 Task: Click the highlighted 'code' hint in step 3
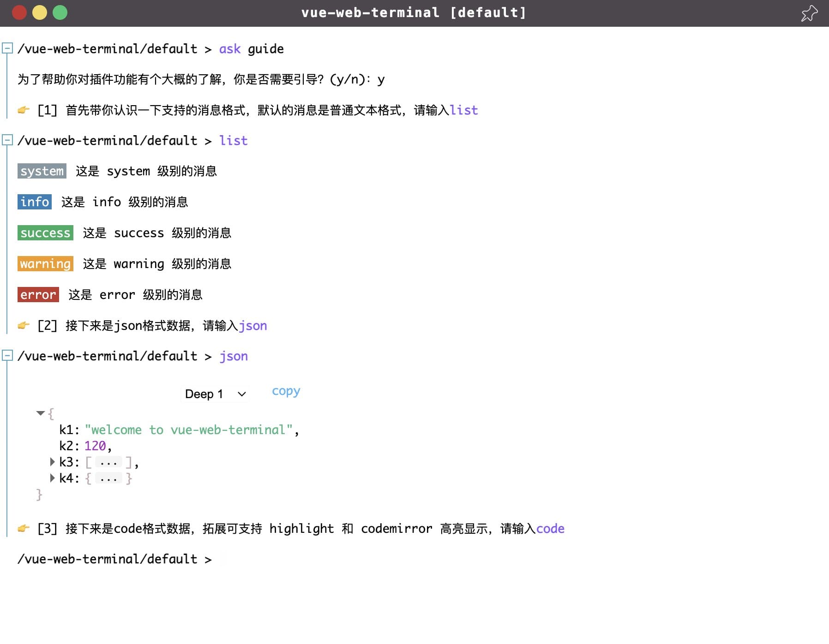[x=550, y=529]
